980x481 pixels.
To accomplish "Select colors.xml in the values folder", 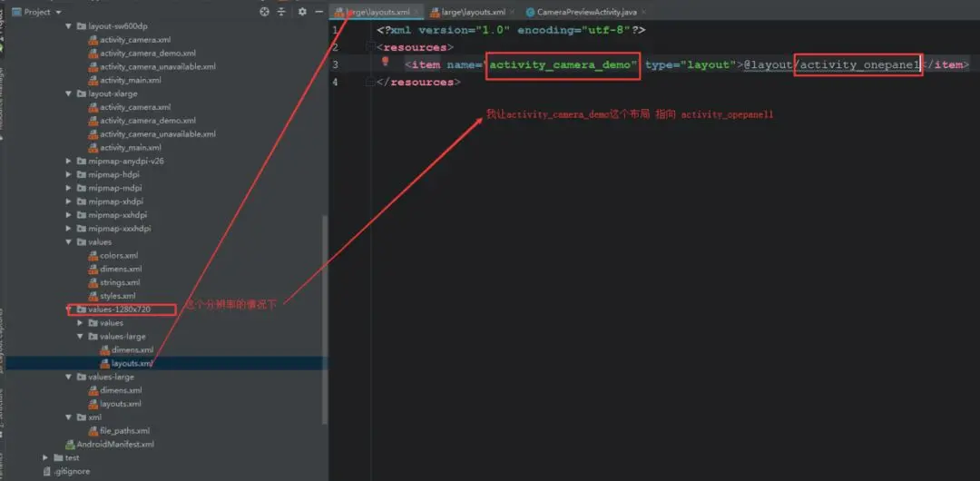I will (x=119, y=255).
